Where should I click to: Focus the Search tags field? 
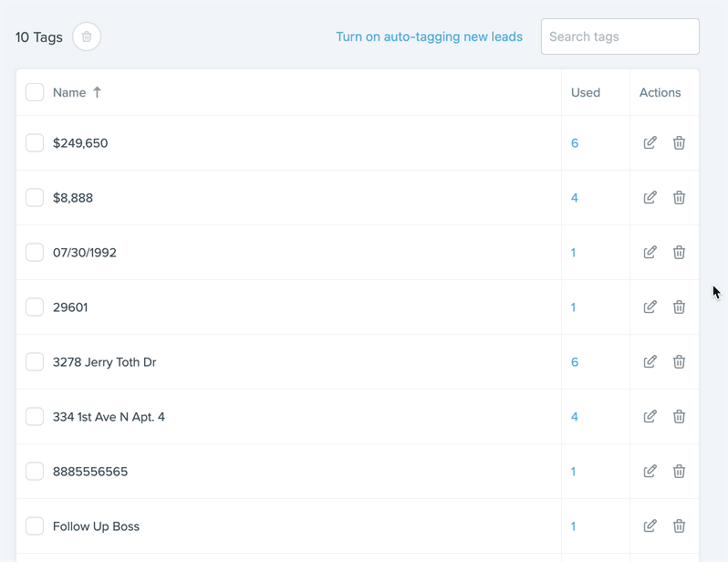(x=619, y=36)
